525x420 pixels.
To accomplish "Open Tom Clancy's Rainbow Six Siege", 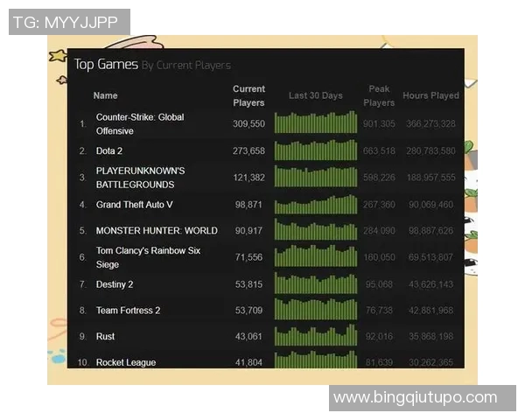I will tap(148, 257).
